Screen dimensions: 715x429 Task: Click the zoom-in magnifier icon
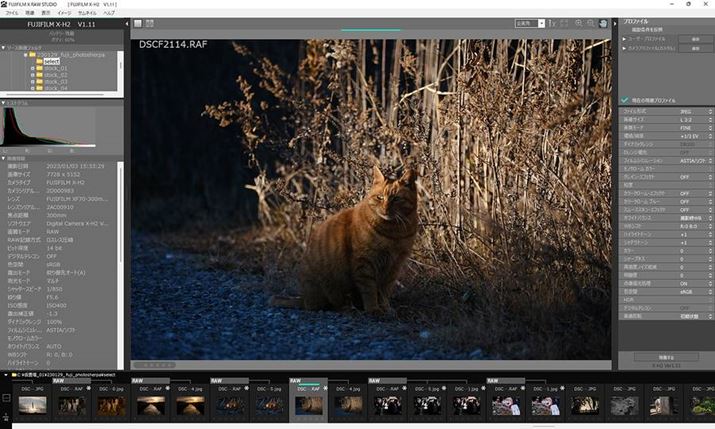(579, 23)
